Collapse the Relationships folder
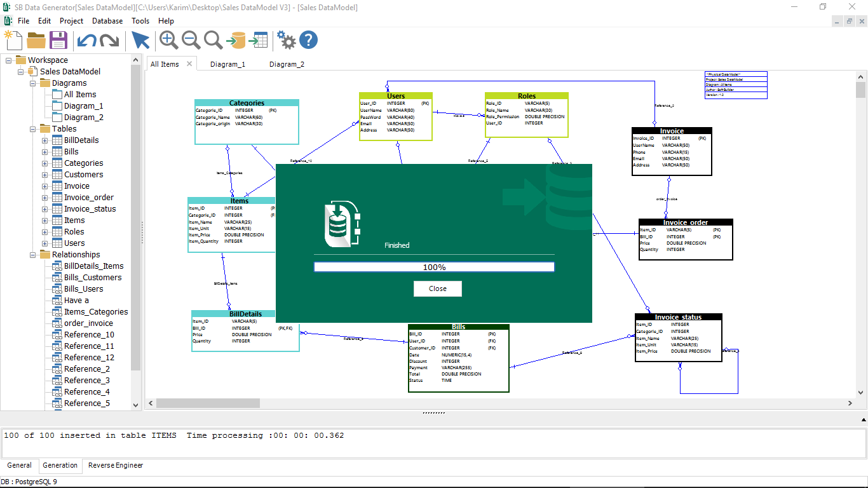The height and width of the screenshot is (488, 868). tap(33, 255)
